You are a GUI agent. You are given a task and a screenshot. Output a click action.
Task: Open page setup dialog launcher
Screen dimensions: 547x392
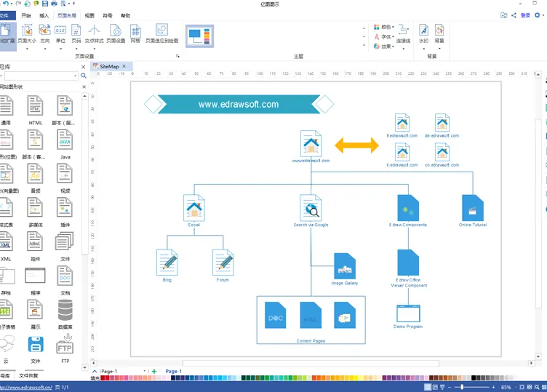click(177, 56)
